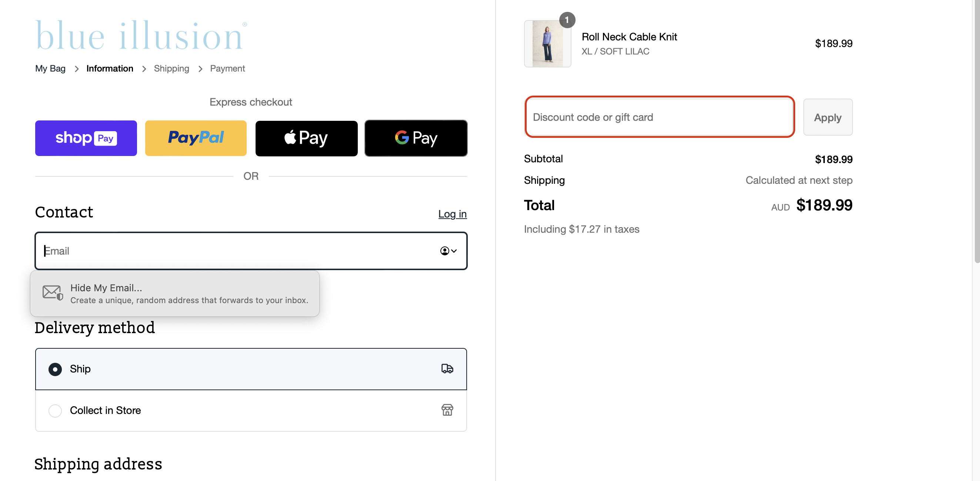The image size is (980, 481).
Task: Click the blue illusion logo
Action: coord(141,35)
